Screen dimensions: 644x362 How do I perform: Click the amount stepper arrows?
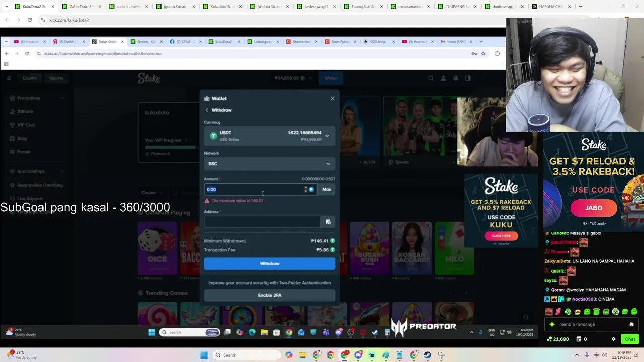pos(305,189)
